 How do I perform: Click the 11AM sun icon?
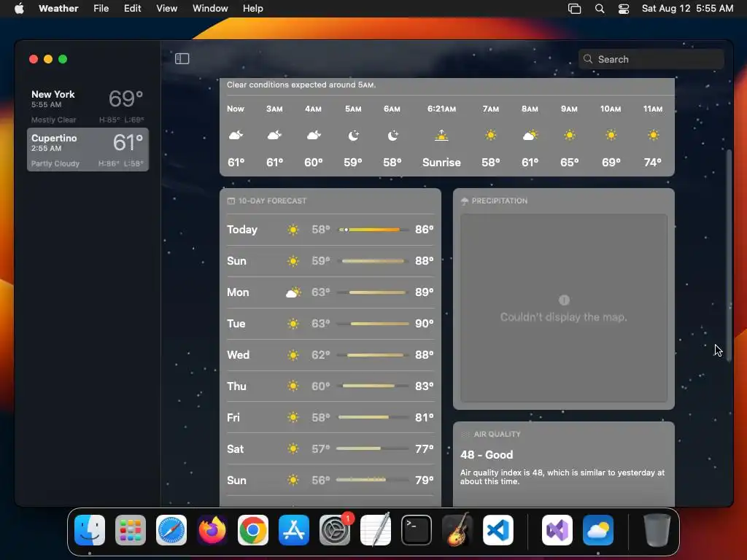(x=653, y=135)
